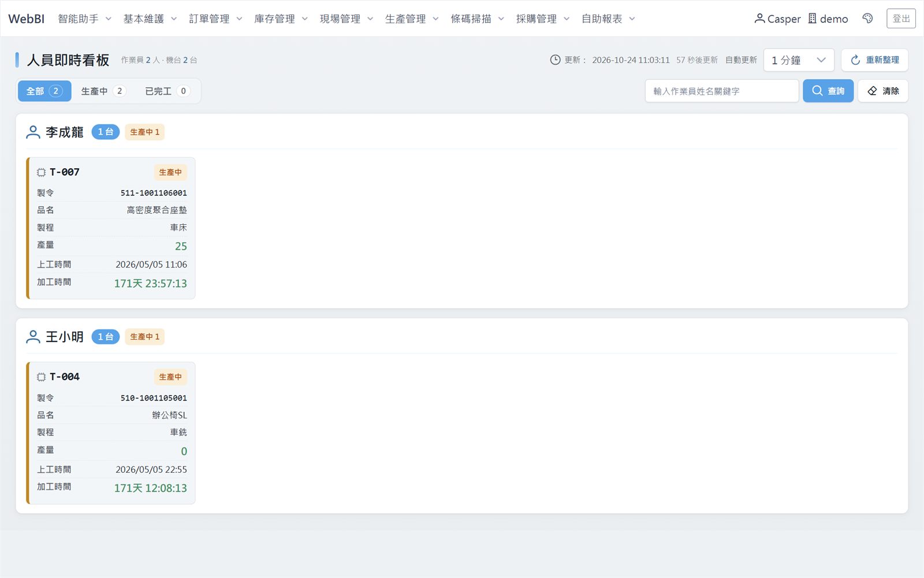This screenshot has width=924, height=578.
Task: Open the 訂單管理 menu
Action: point(216,18)
